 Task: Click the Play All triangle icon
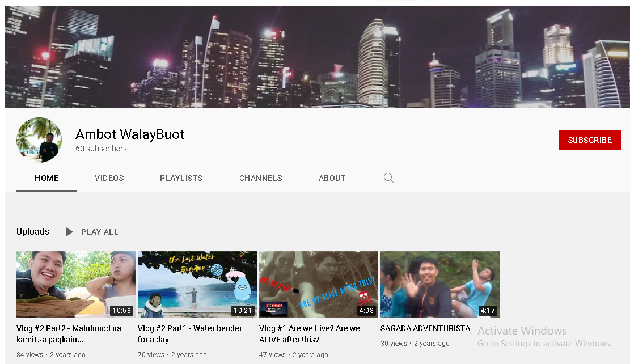coord(70,232)
